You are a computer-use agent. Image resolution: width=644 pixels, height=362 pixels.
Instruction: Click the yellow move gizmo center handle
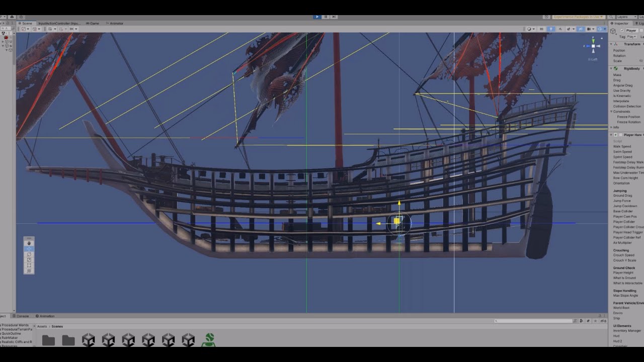pyautogui.click(x=397, y=221)
